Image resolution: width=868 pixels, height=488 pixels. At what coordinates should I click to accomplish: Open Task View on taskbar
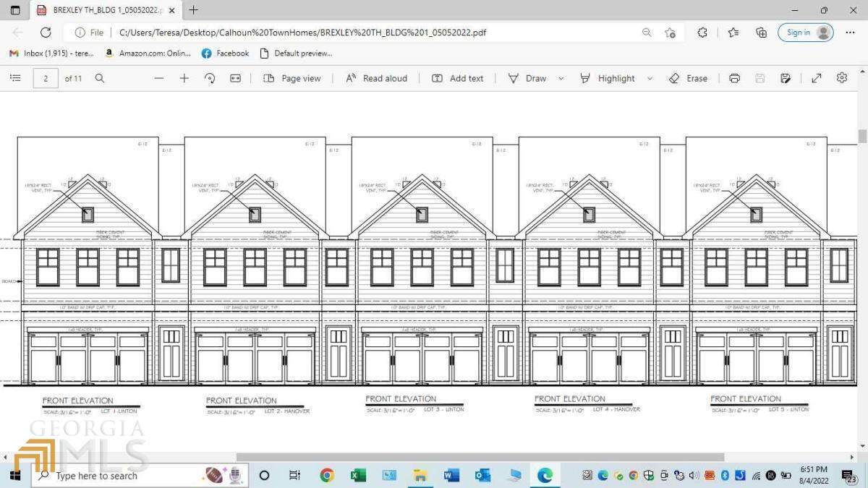294,475
